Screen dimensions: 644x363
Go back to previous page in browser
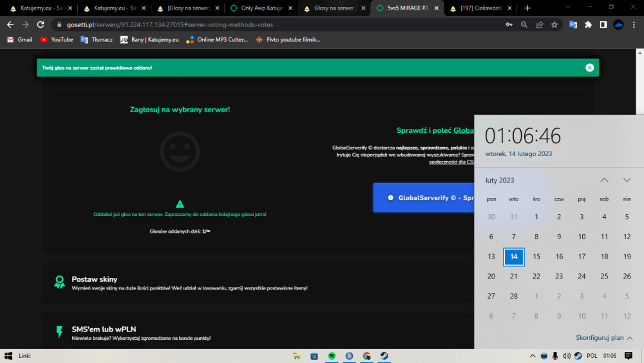(10, 25)
